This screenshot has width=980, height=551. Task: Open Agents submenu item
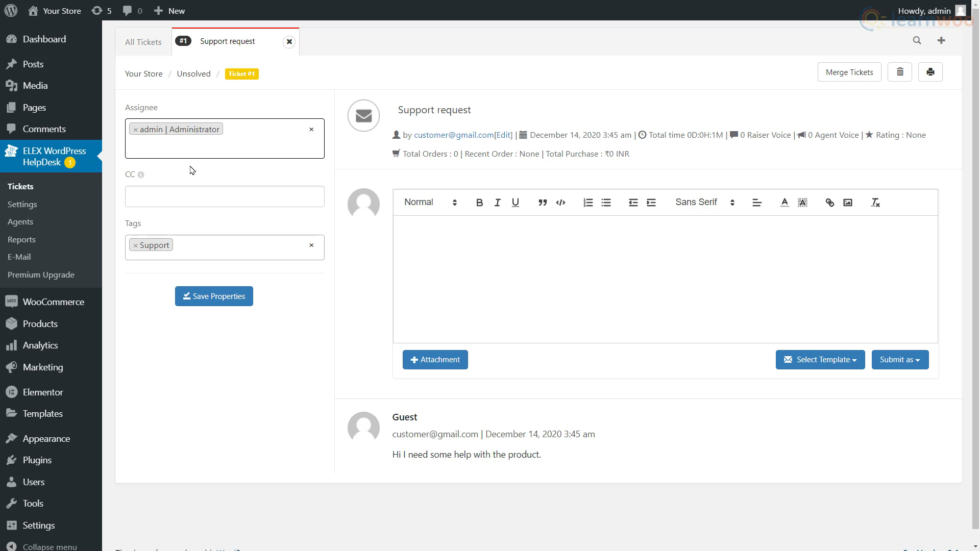tap(20, 222)
